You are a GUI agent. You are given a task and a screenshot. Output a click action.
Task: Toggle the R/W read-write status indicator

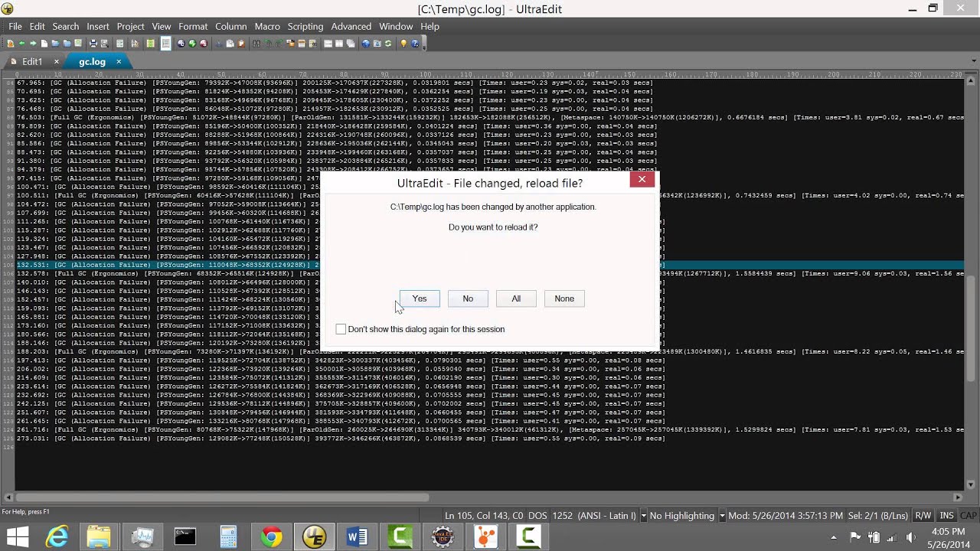923,516
